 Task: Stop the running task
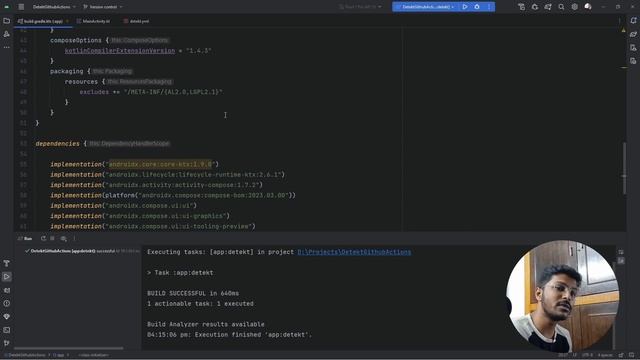point(52,238)
